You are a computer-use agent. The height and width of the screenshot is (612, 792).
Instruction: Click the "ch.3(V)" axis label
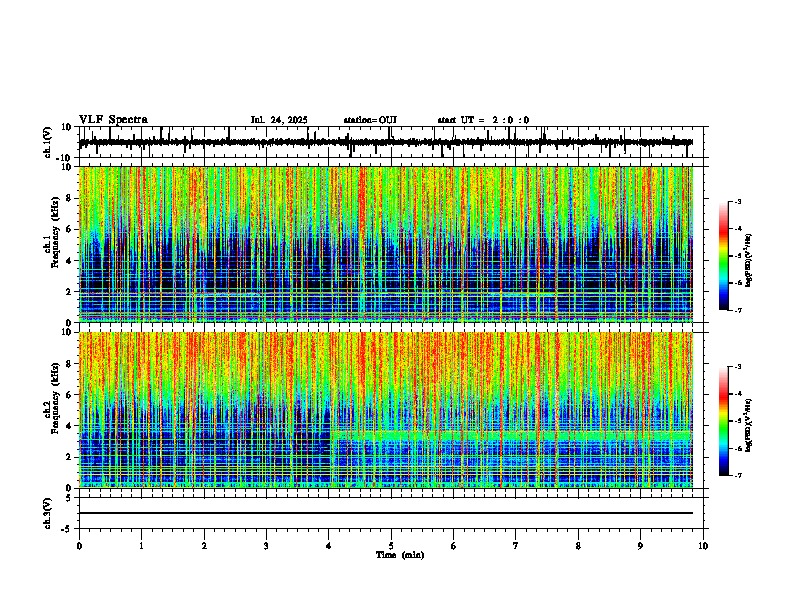(47, 514)
